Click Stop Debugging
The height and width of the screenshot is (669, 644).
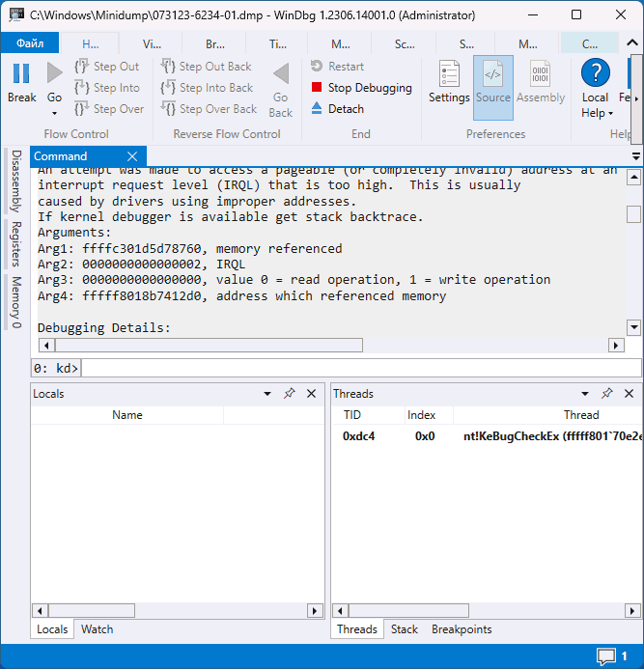pyautogui.click(x=361, y=88)
